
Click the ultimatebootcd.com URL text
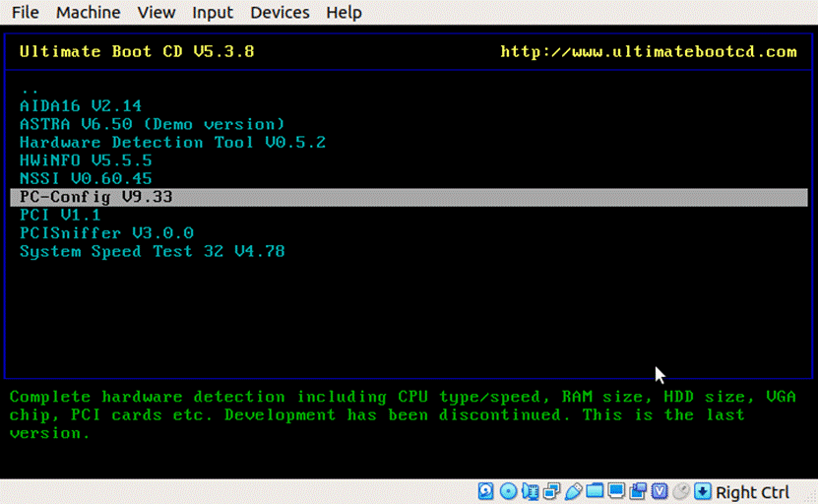pyautogui.click(x=649, y=51)
